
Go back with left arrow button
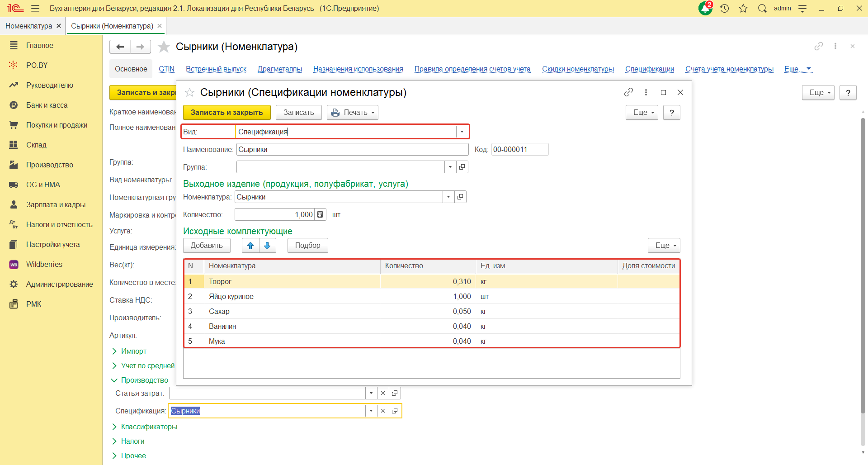click(x=120, y=47)
